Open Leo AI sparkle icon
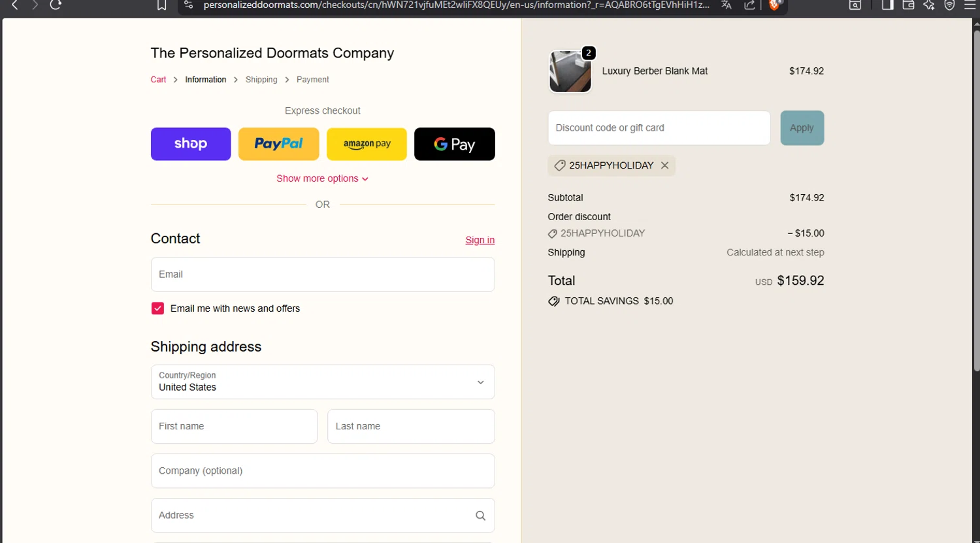The width and height of the screenshot is (980, 543). pyautogui.click(x=929, y=5)
